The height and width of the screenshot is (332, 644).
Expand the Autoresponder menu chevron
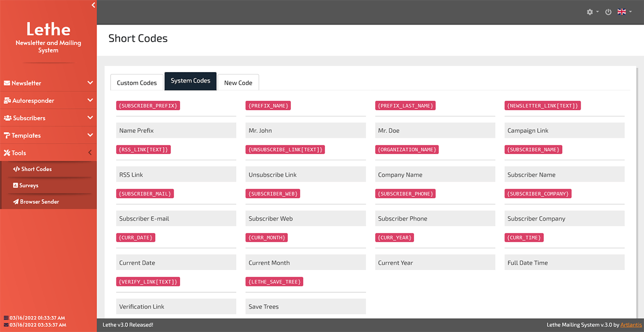tap(90, 101)
